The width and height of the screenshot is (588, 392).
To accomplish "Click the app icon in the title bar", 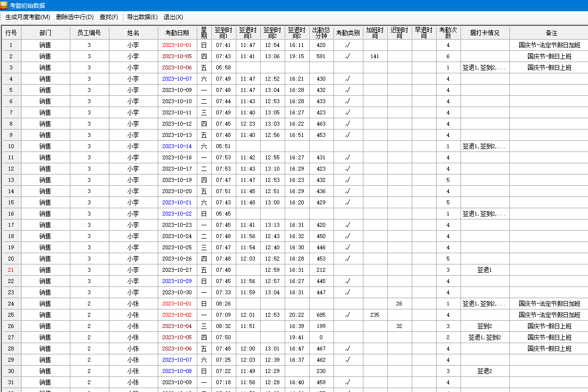I will click(4, 5).
